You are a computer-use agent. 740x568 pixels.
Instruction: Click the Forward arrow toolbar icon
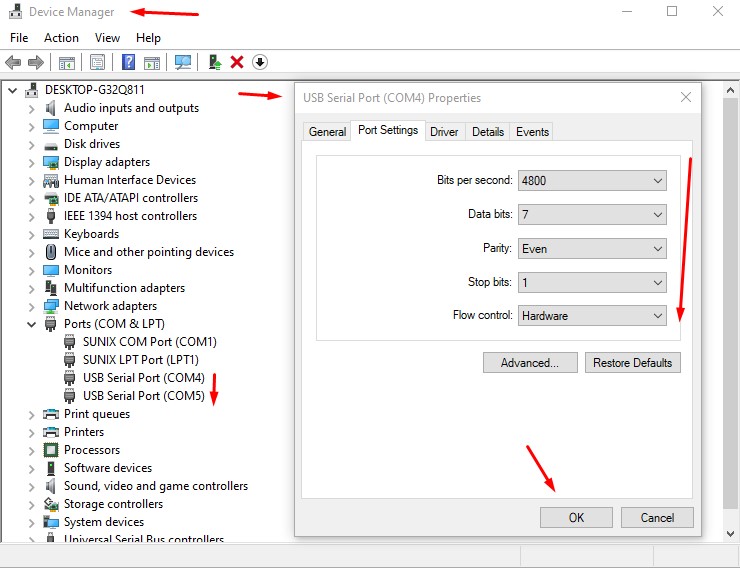tap(36, 62)
